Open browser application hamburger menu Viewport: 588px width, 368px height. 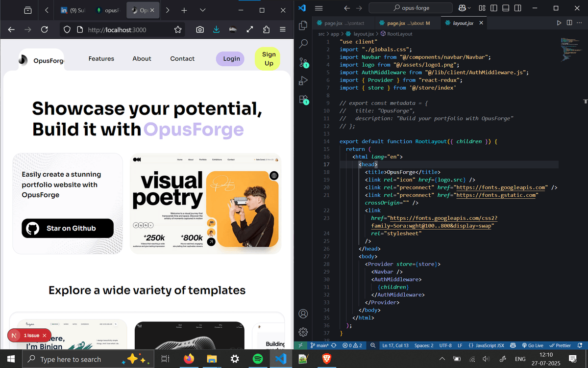[283, 30]
